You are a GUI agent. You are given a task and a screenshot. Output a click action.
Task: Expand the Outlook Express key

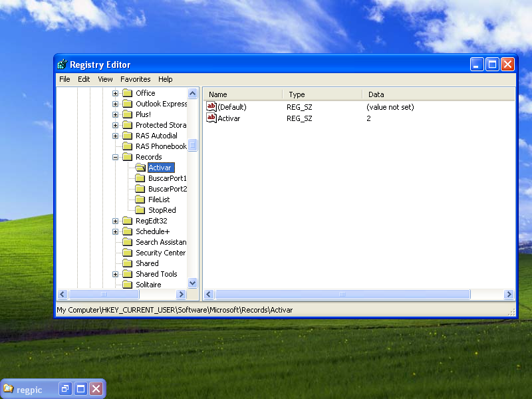click(115, 104)
